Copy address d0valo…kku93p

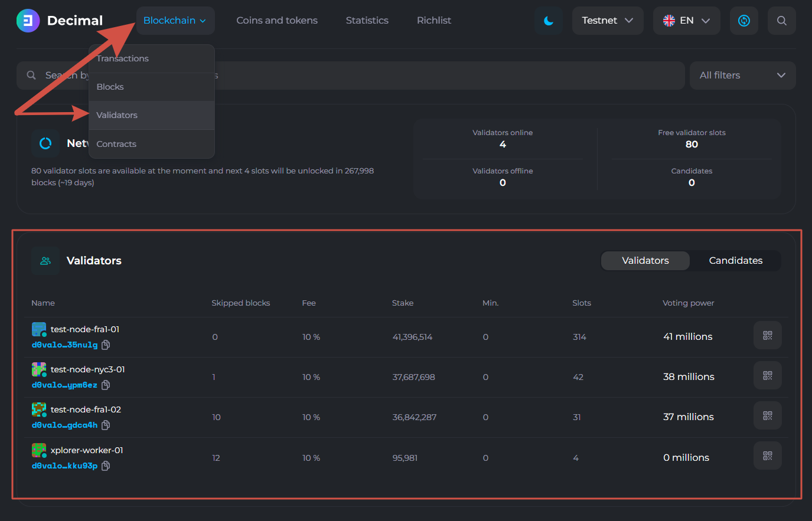(106, 466)
